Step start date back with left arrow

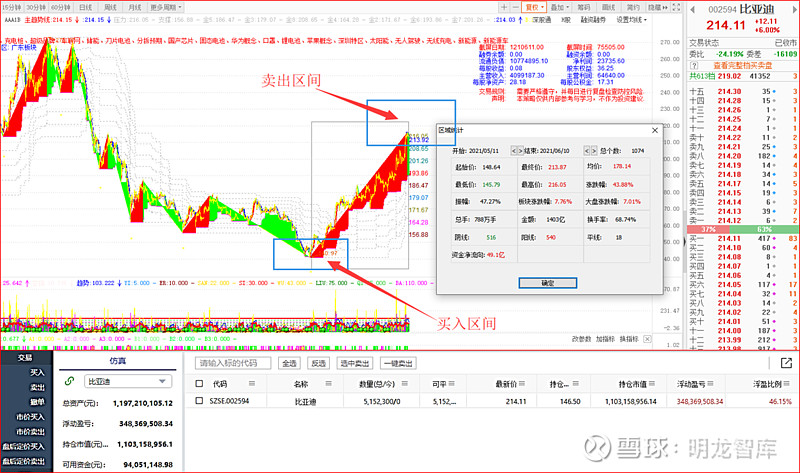point(514,151)
